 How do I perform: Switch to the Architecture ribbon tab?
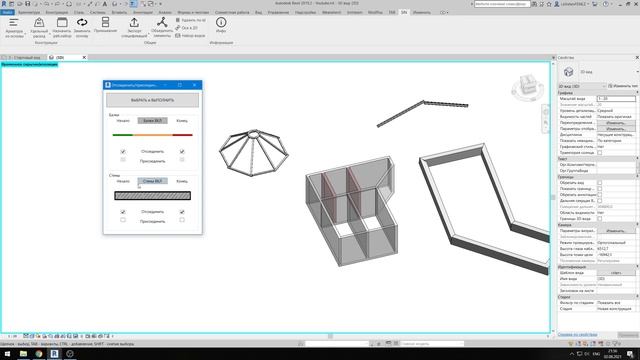pyautogui.click(x=29, y=13)
